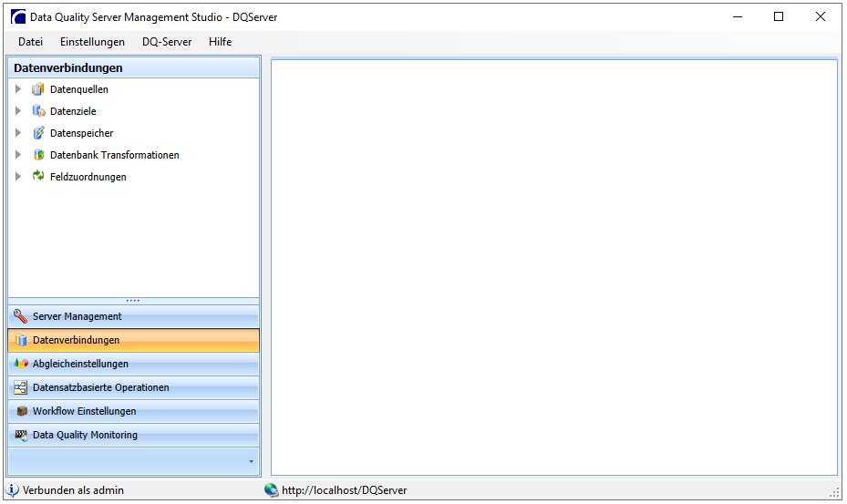The image size is (847, 504).
Task: Click the navigation pane splitter grip dots
Action: tap(133, 301)
